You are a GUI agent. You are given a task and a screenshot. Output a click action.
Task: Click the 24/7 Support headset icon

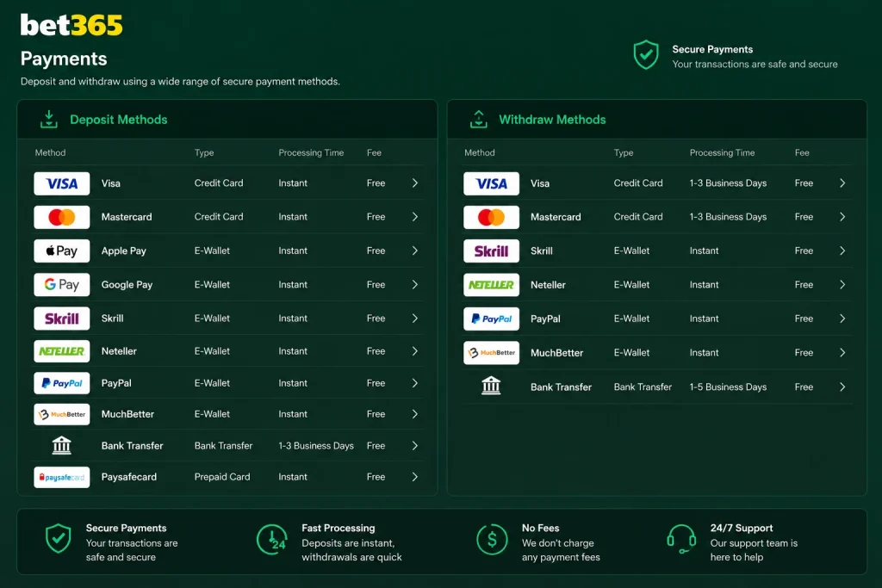[x=681, y=540]
